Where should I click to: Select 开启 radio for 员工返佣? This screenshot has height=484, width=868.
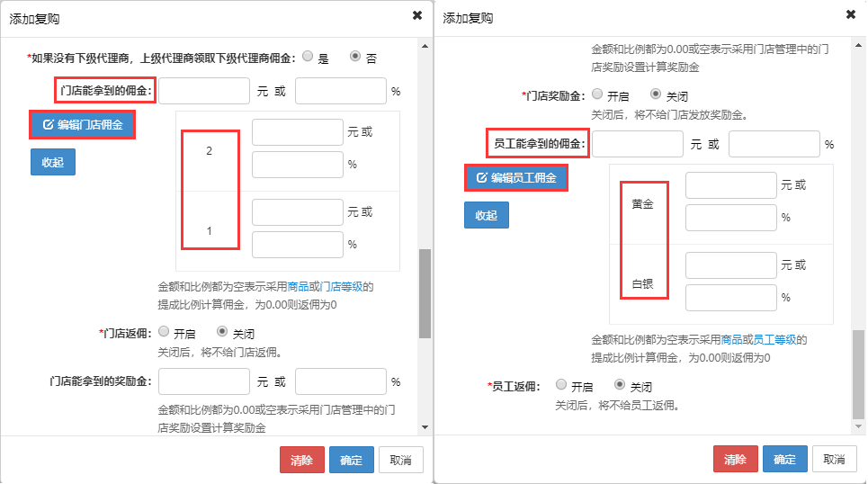(561, 385)
